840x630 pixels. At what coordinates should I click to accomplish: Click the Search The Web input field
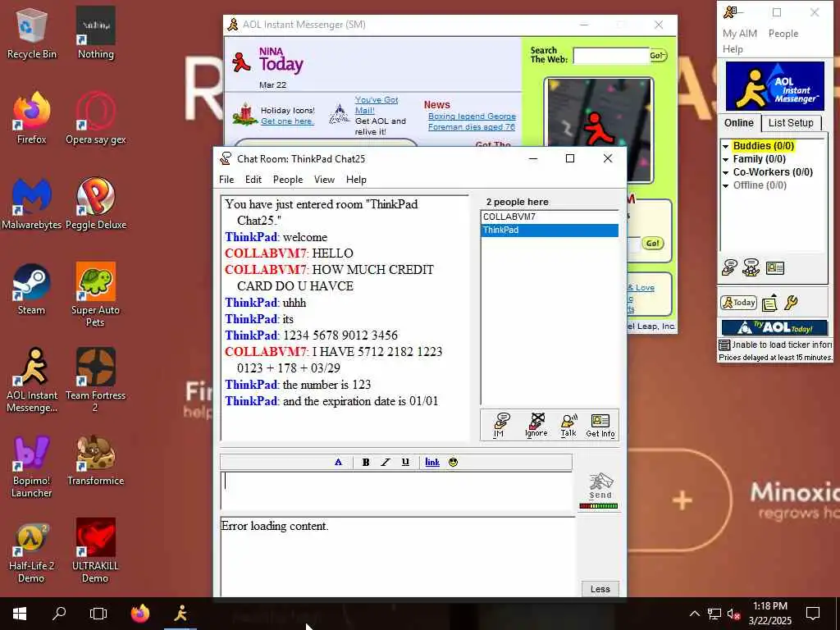tap(610, 55)
